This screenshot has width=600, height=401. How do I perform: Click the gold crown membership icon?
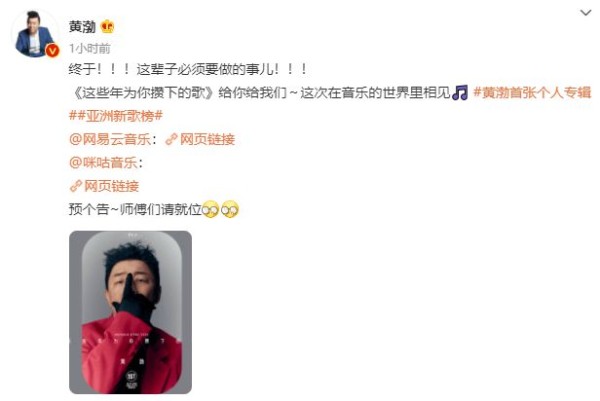coord(108,26)
